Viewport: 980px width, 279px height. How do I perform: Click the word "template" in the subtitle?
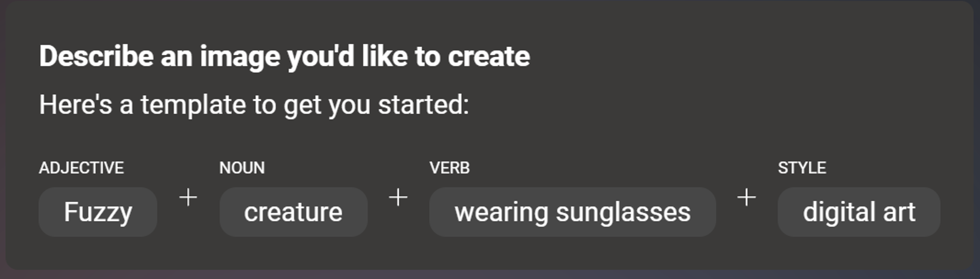click(193, 105)
